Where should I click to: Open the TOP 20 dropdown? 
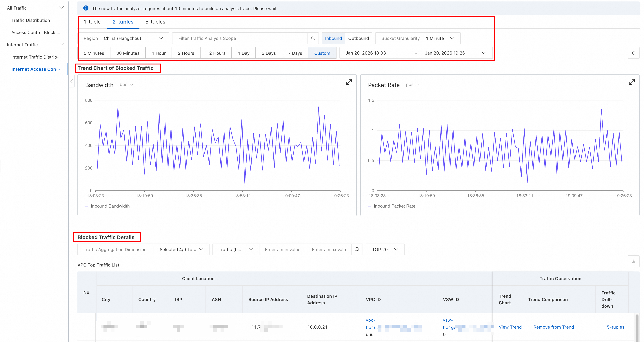click(x=385, y=249)
